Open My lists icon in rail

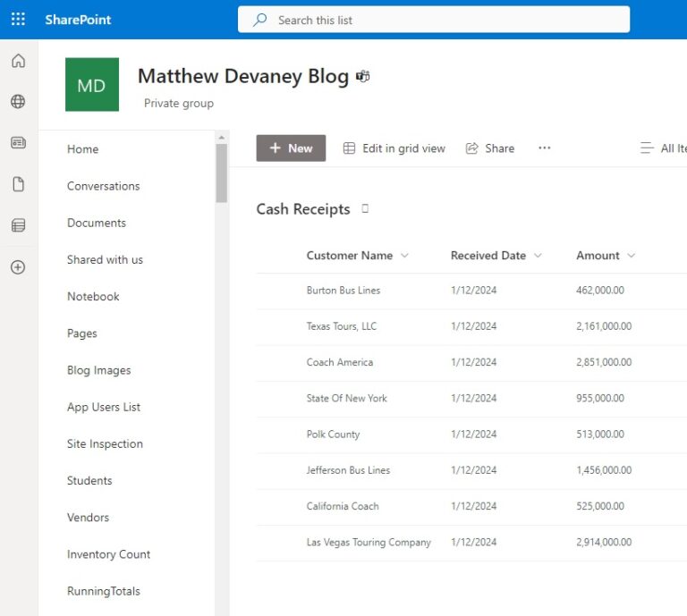[x=18, y=225]
